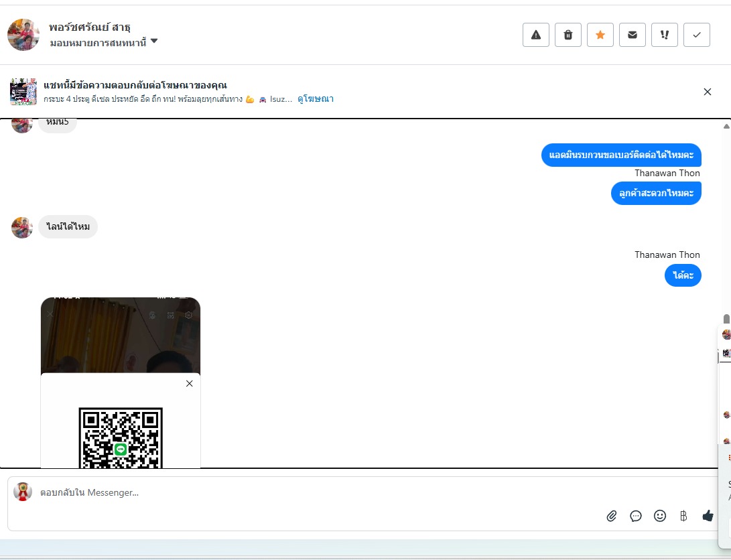
Task: Click the หมื่น5 message bubble
Action: 58,123
